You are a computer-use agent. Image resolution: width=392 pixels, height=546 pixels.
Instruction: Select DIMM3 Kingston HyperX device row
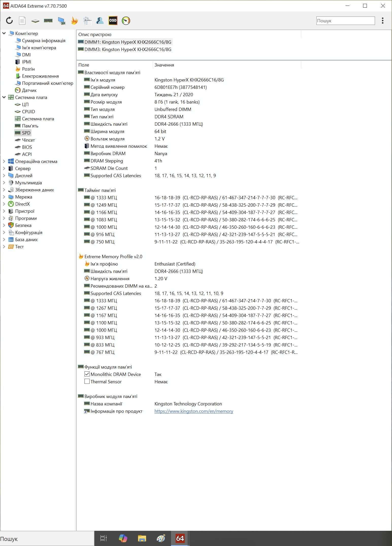[125, 49]
